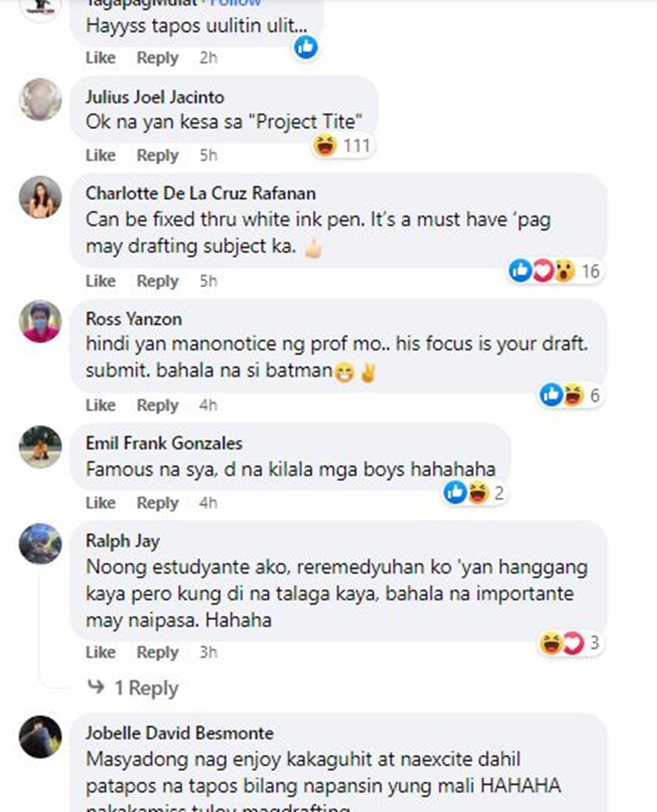Open Ross Yanzon's profile avatar

coord(40,321)
